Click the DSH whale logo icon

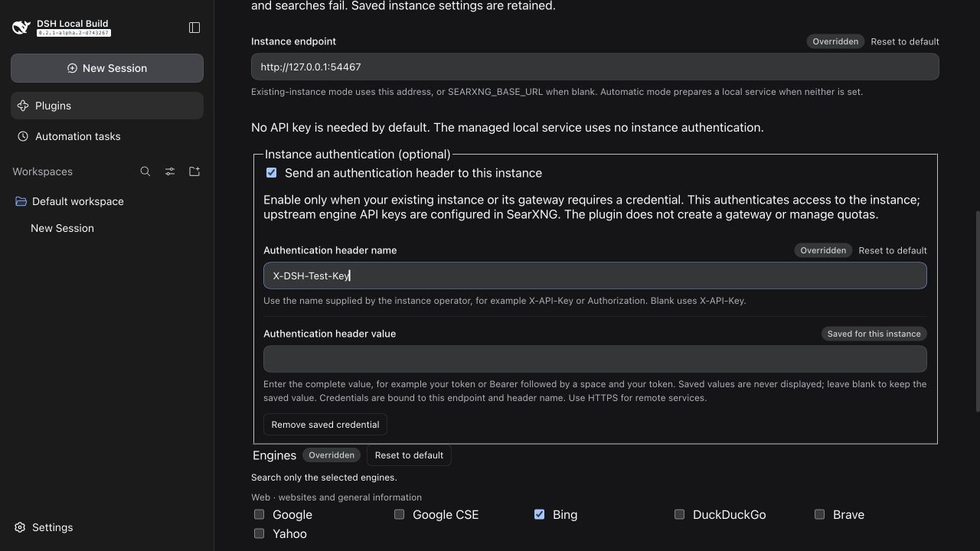click(21, 28)
